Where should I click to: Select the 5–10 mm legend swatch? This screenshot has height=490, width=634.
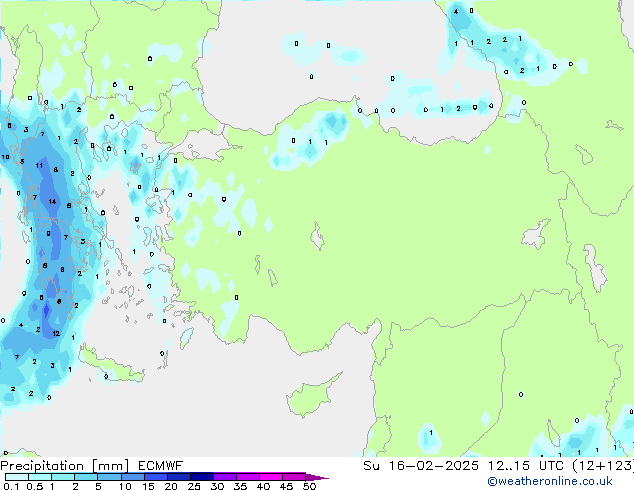(109, 477)
